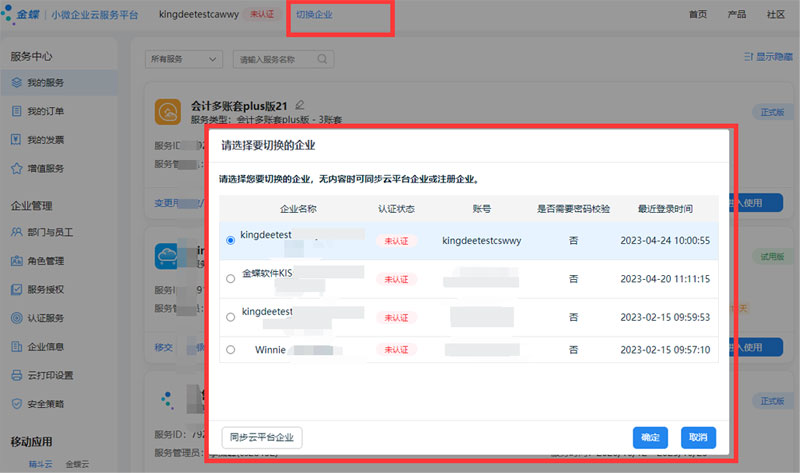This screenshot has width=800, height=473.
Task: Click the 取消 button
Action: click(698, 437)
